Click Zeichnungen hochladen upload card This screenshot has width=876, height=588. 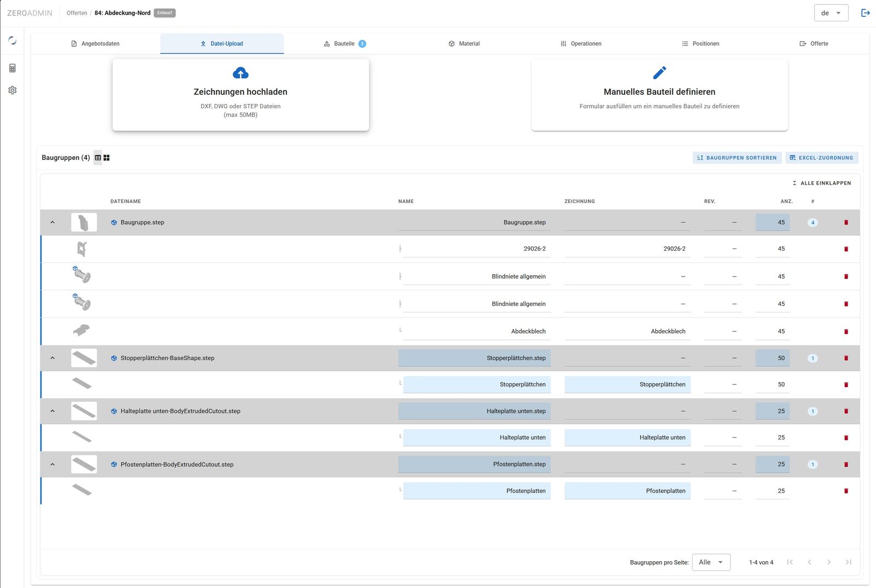[x=240, y=95]
